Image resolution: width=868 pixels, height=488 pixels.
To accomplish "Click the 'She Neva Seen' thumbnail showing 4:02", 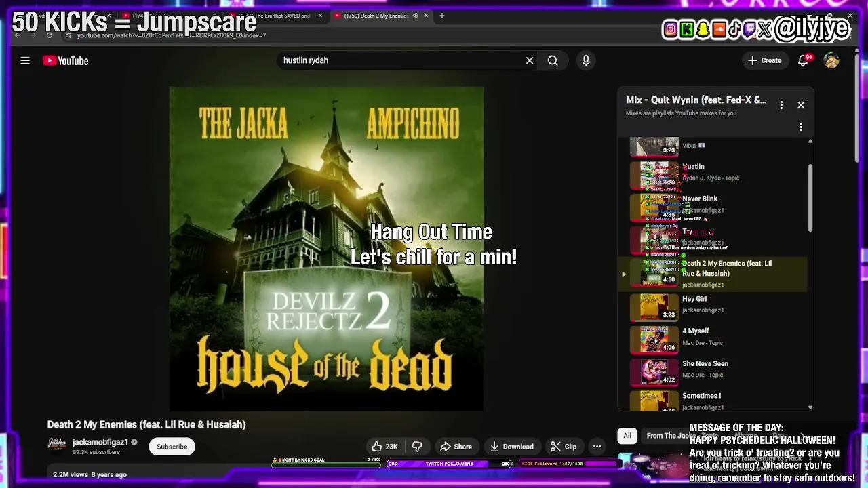I will [654, 371].
